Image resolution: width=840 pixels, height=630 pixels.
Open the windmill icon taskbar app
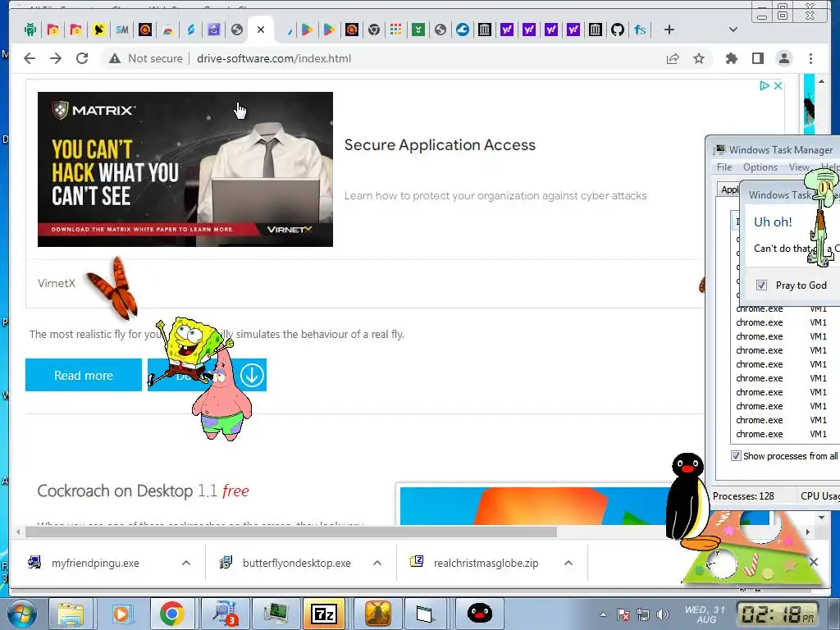377,614
